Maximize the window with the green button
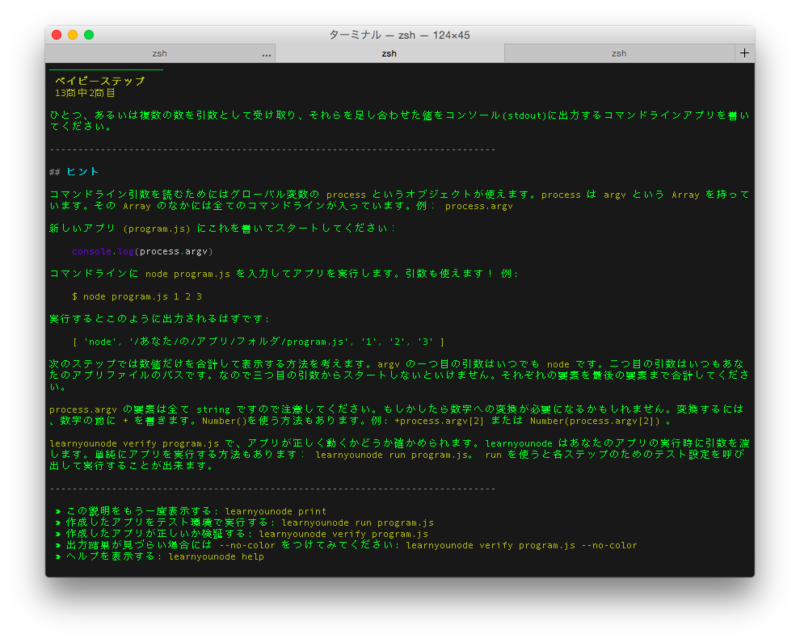This screenshot has width=800, height=642. [x=89, y=35]
